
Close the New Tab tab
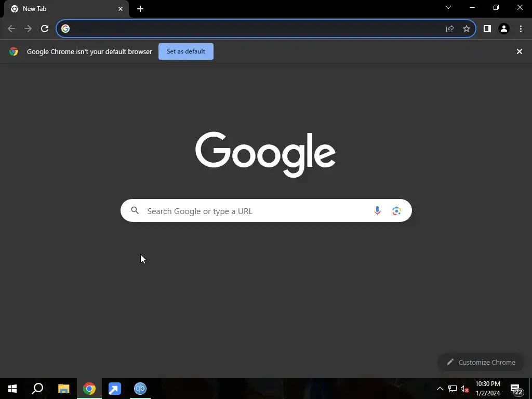click(121, 9)
